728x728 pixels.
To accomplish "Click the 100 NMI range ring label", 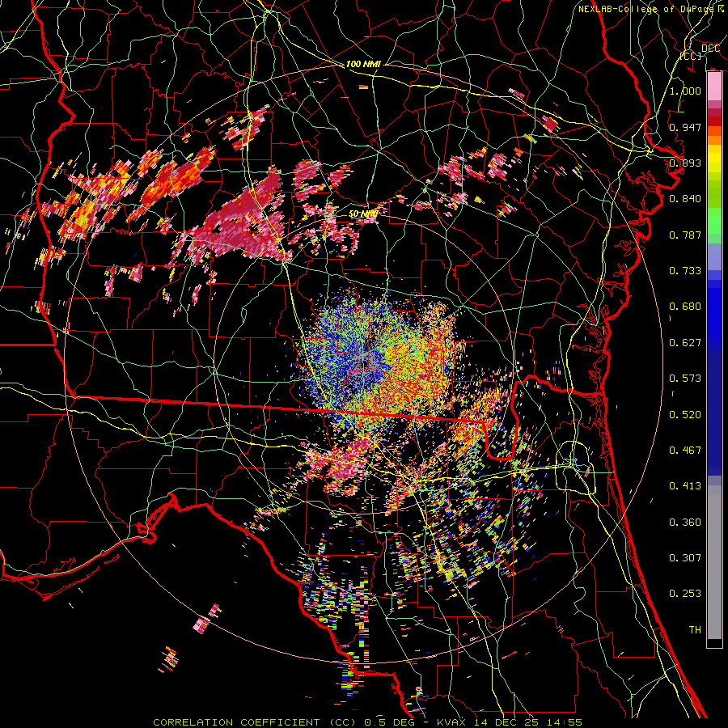I will [x=363, y=64].
